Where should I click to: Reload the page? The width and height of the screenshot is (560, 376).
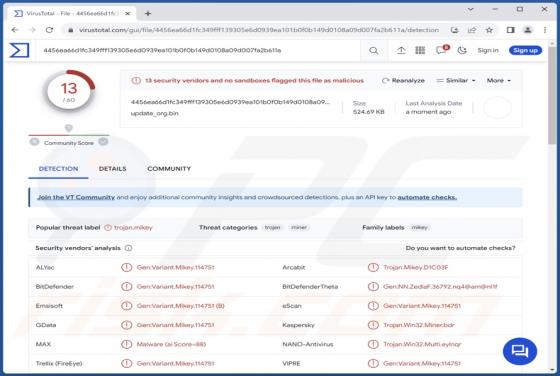click(49, 30)
